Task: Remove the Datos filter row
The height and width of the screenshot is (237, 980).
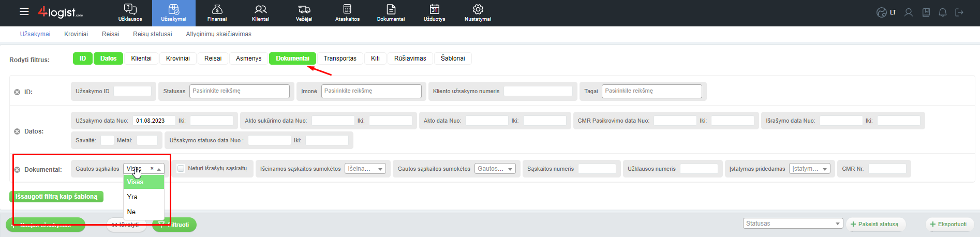Action: 17,131
